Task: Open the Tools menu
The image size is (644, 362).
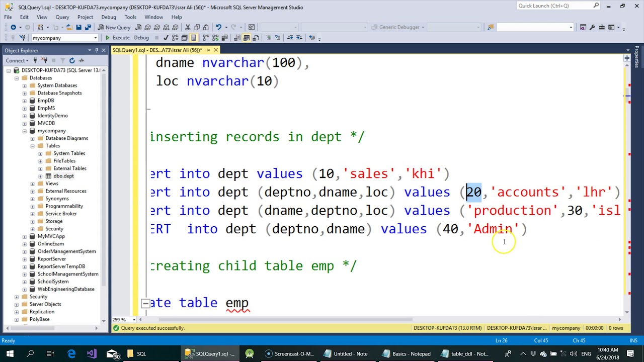Action: click(x=130, y=17)
